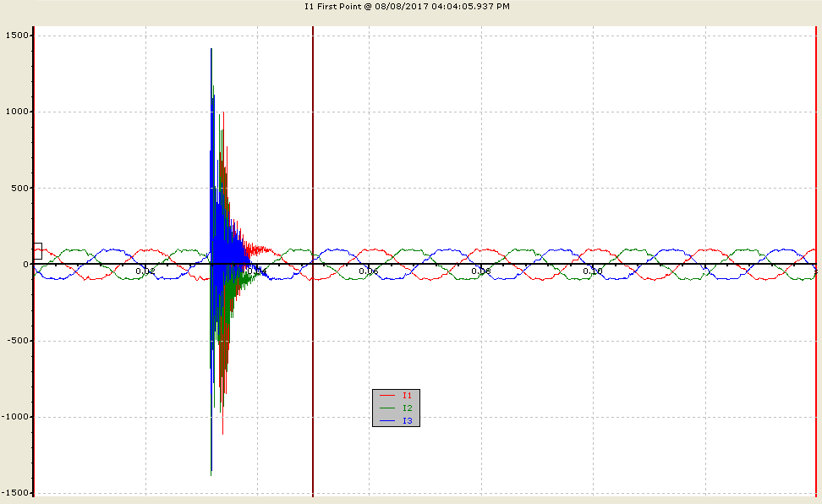The height and width of the screenshot is (504, 822).
Task: Click the small square marker at chart left
Action: tap(37, 251)
